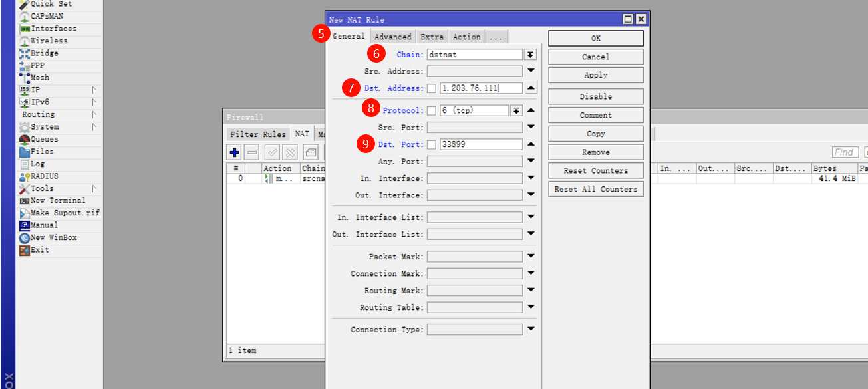Click the Dst. Address input field
The height and width of the screenshot is (389, 868).
[x=481, y=88]
